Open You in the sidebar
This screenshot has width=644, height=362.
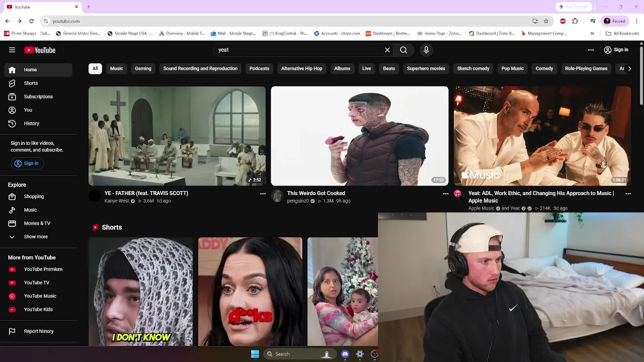click(38, 110)
